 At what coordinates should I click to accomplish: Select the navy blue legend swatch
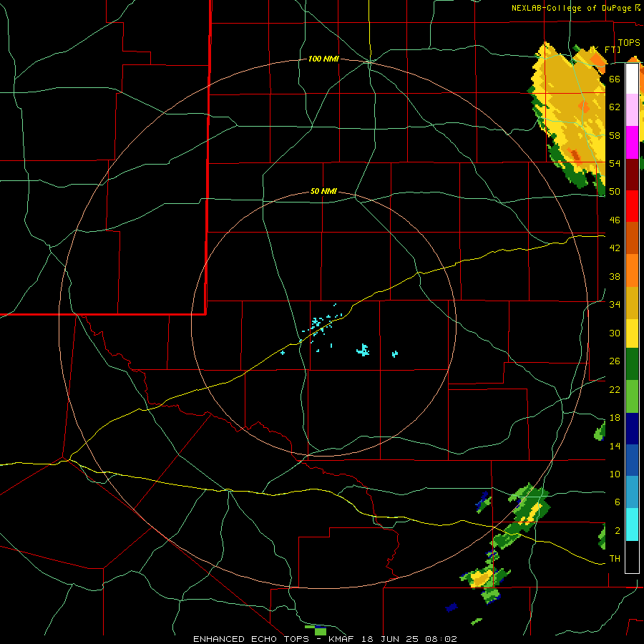[632, 429]
